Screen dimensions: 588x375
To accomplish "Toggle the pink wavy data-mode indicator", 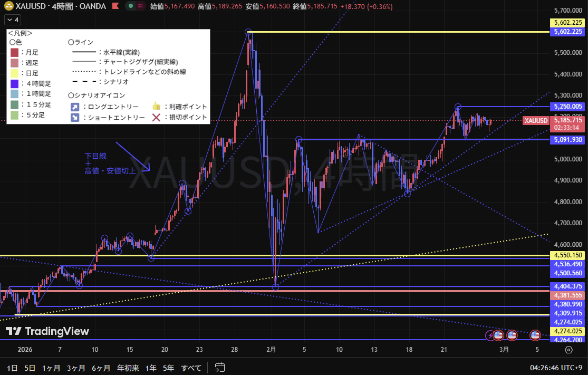I will (140, 6).
